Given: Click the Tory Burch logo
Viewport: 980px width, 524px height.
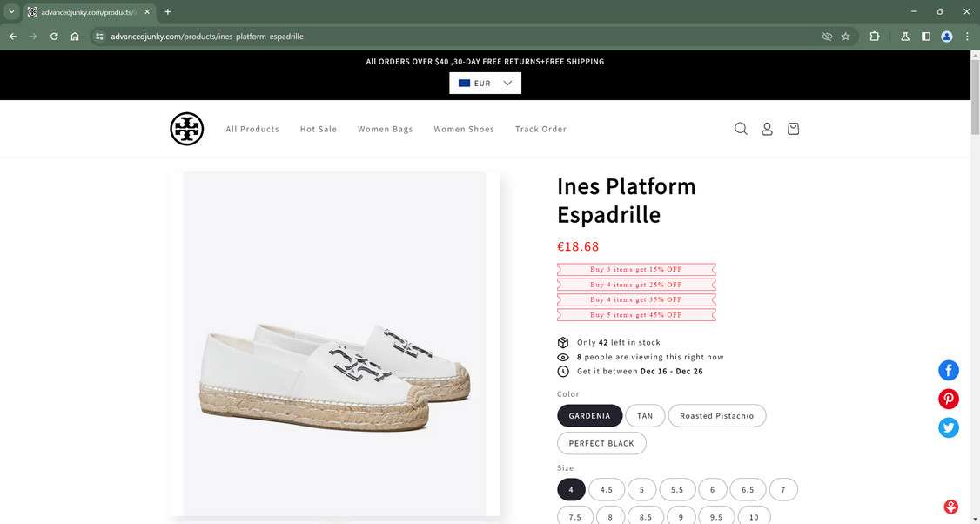Looking at the screenshot, I should pyautogui.click(x=187, y=129).
